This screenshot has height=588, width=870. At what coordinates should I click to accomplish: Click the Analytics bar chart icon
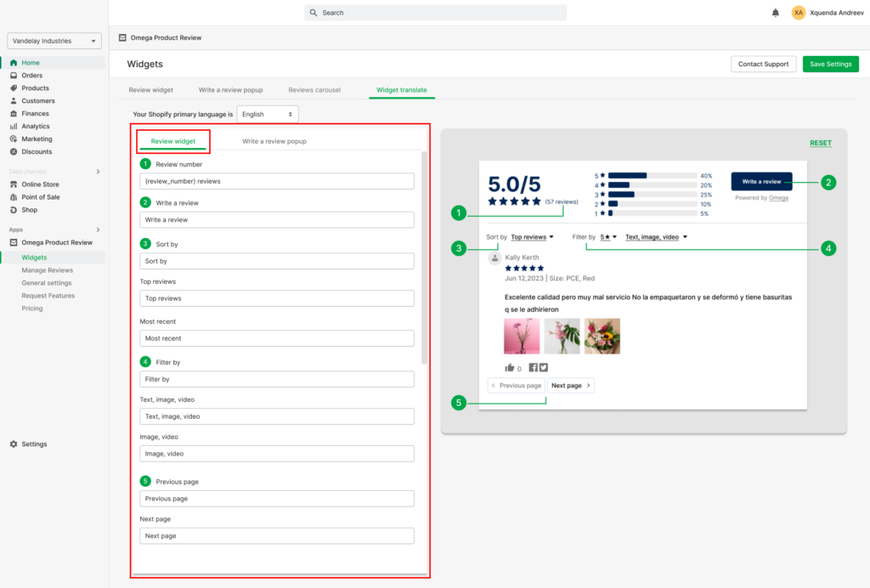point(14,127)
